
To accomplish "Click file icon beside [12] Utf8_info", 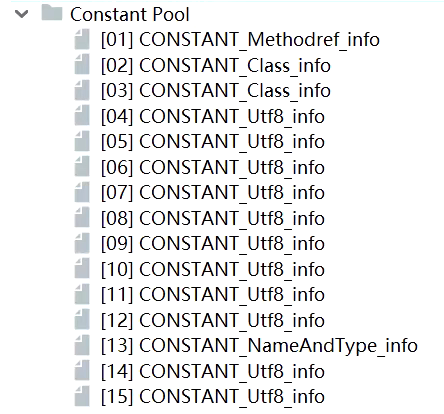I will [x=82, y=320].
